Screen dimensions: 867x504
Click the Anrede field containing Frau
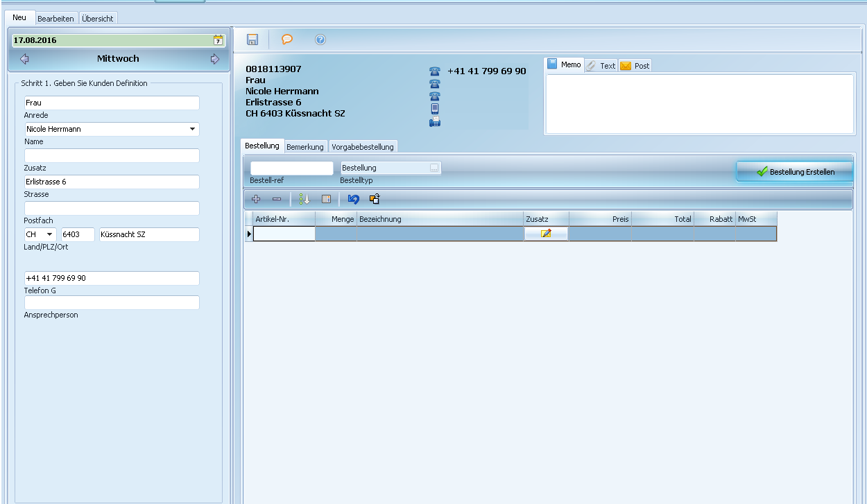pyautogui.click(x=112, y=103)
